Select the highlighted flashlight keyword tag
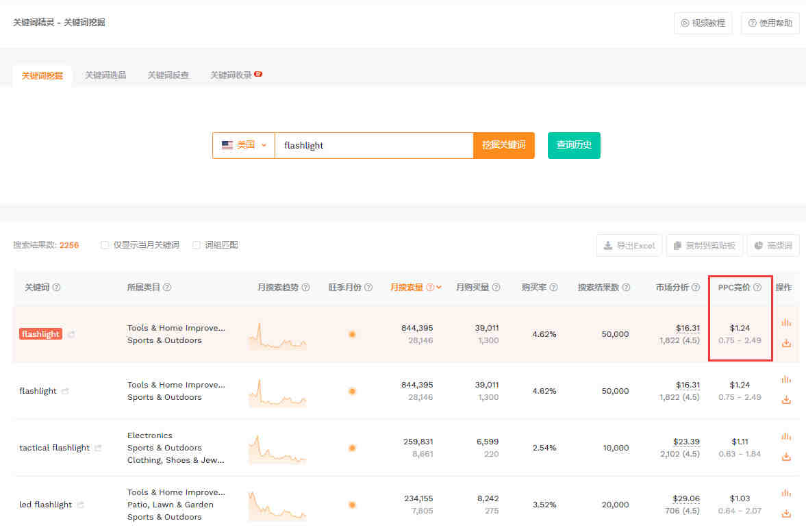The image size is (806, 532). click(40, 334)
